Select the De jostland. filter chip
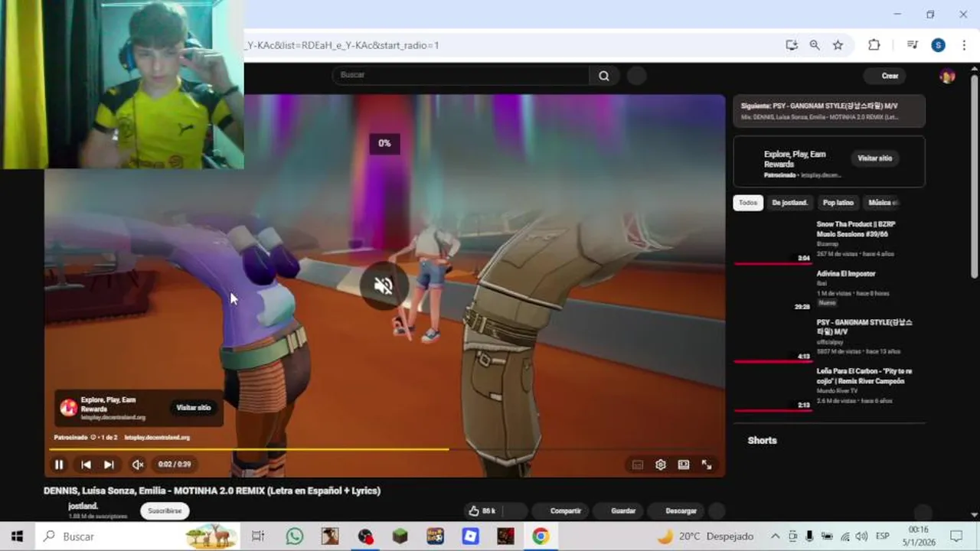Screen dimensions: 980x551 pyautogui.click(x=790, y=203)
